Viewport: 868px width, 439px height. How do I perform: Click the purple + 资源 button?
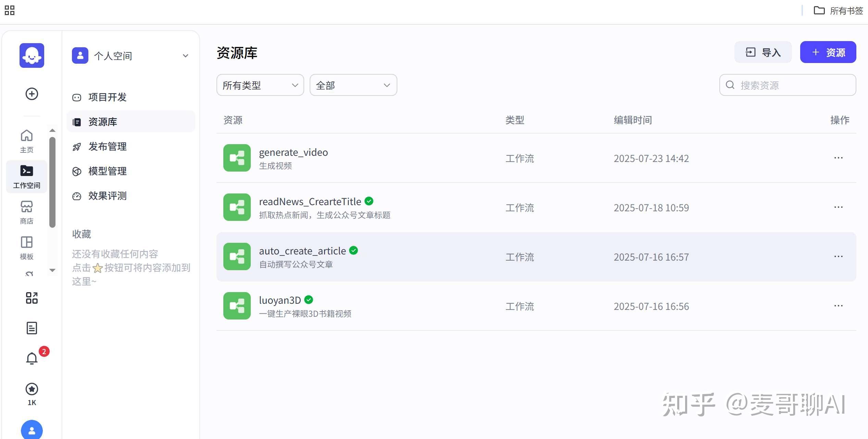point(828,52)
